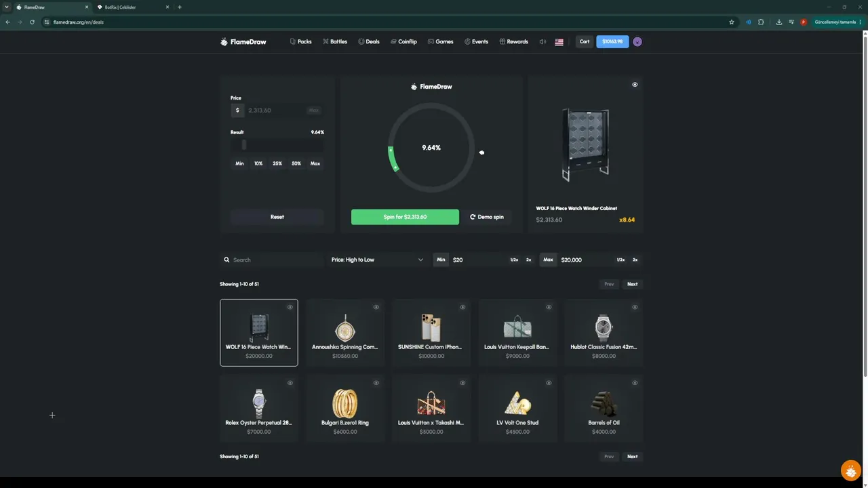Open the browser Extensions puzzle icon
The width and height of the screenshot is (868, 488).
point(761,22)
